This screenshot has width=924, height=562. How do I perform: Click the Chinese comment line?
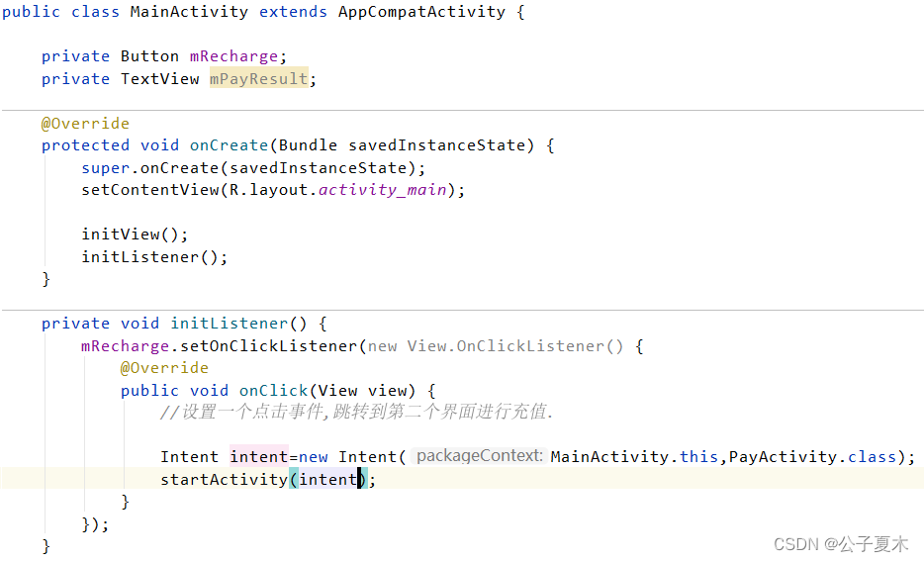[x=356, y=412]
